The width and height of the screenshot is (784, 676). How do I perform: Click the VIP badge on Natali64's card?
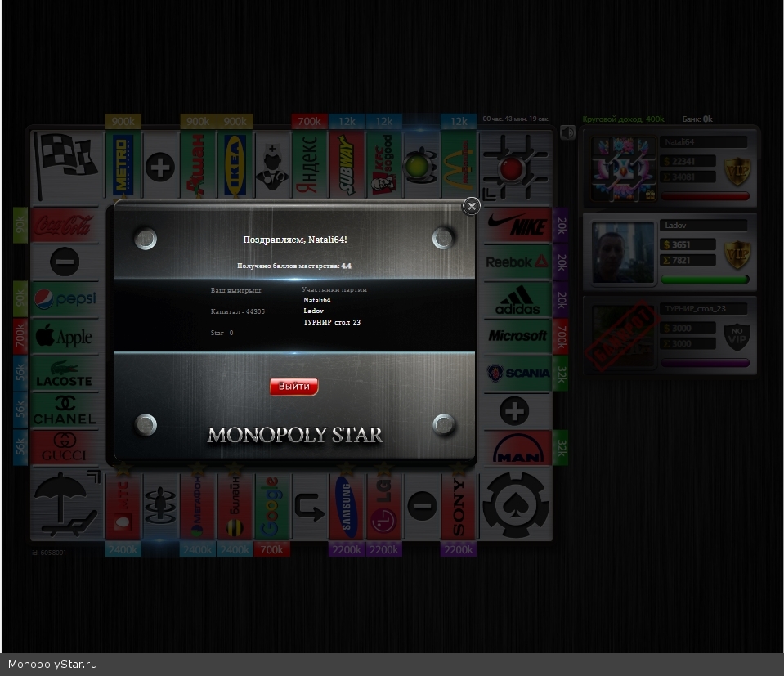(x=737, y=171)
